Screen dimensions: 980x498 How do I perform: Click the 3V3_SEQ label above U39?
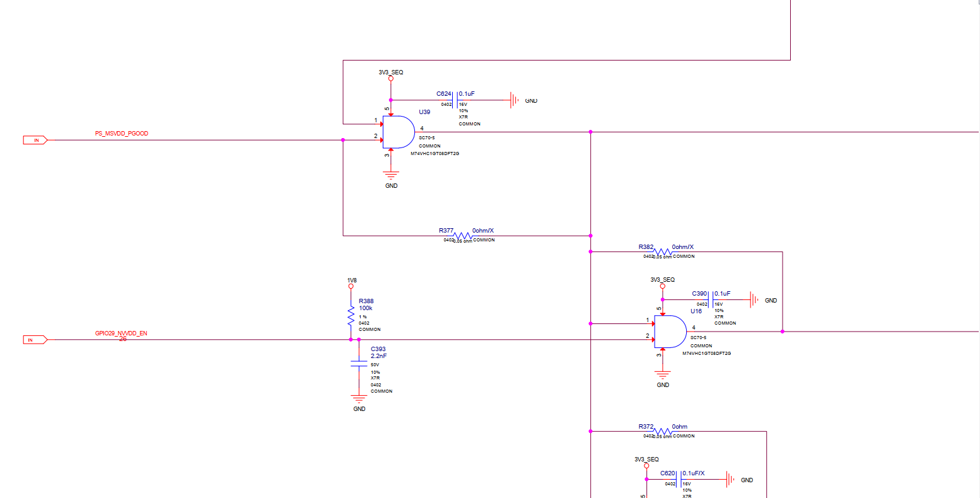[x=391, y=72]
